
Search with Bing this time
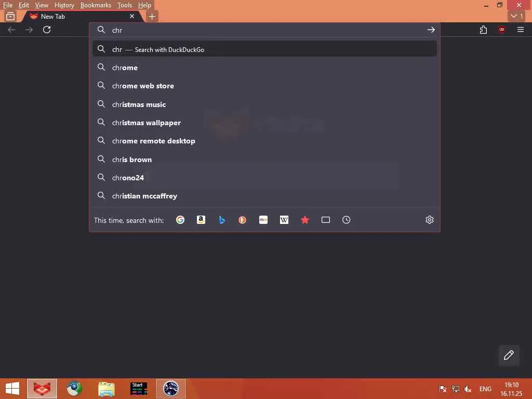click(x=221, y=220)
